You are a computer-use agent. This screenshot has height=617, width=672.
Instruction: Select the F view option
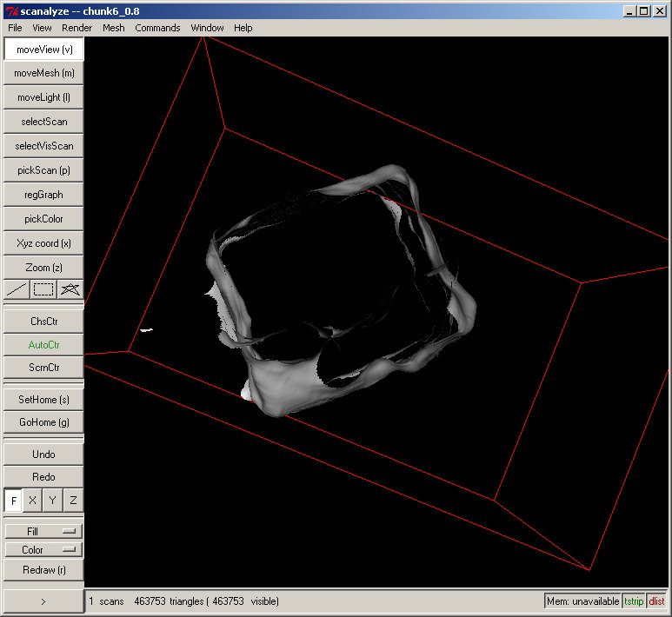(14, 501)
